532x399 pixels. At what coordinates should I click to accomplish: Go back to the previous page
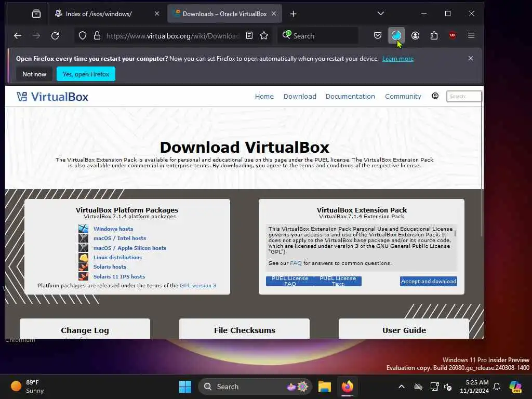18,36
